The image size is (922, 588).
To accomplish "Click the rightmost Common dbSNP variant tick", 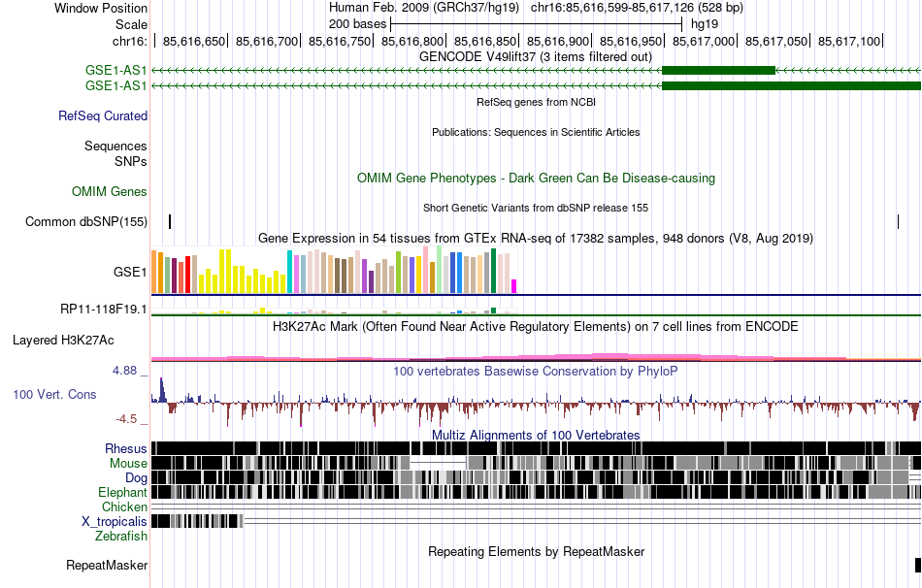I will (898, 221).
